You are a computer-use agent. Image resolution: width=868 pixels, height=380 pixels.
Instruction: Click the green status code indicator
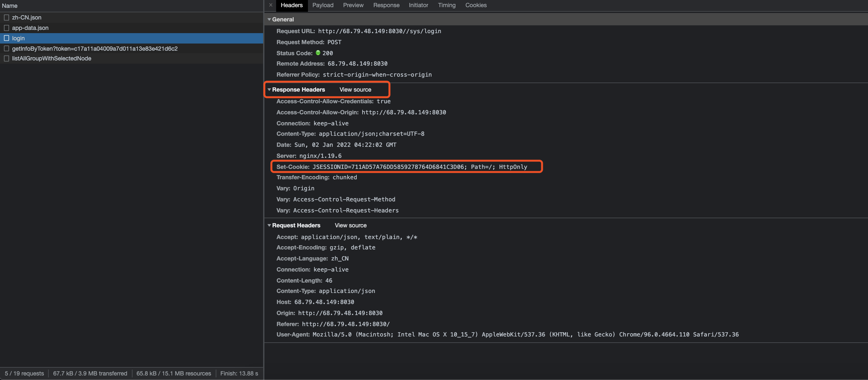[318, 53]
